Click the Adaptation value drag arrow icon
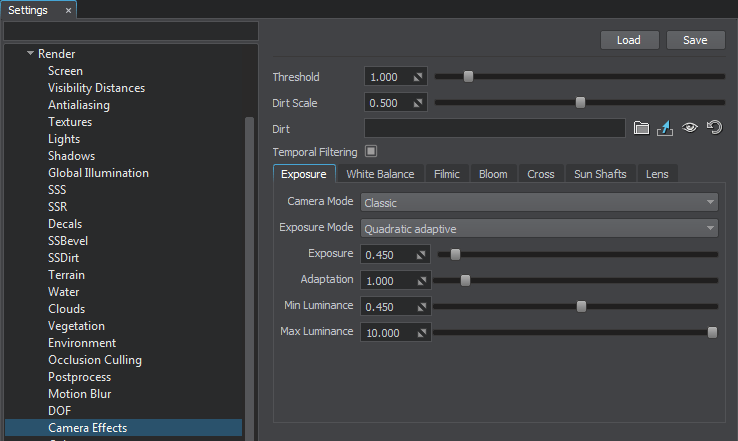Screen dimensions: 738x441 (422, 281)
